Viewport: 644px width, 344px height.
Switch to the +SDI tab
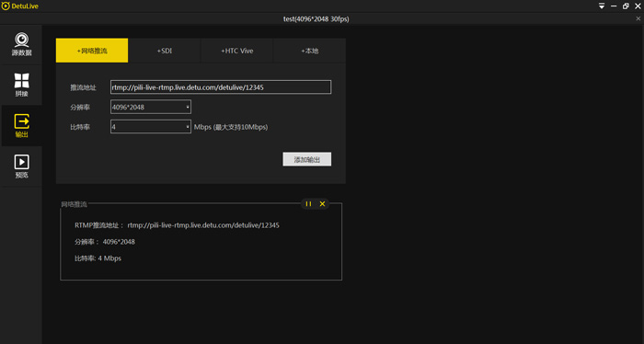pos(165,51)
